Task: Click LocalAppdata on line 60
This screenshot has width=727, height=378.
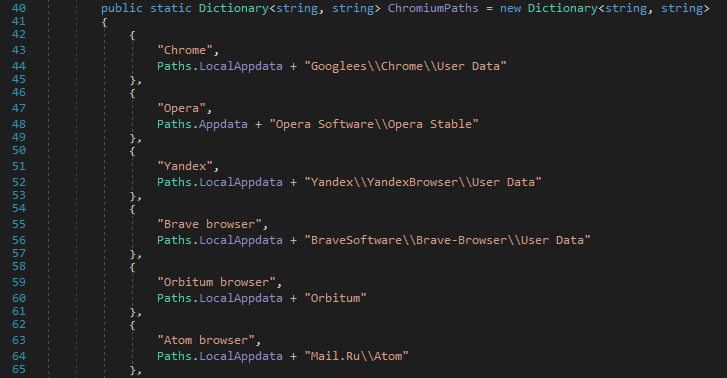Action: pos(241,298)
